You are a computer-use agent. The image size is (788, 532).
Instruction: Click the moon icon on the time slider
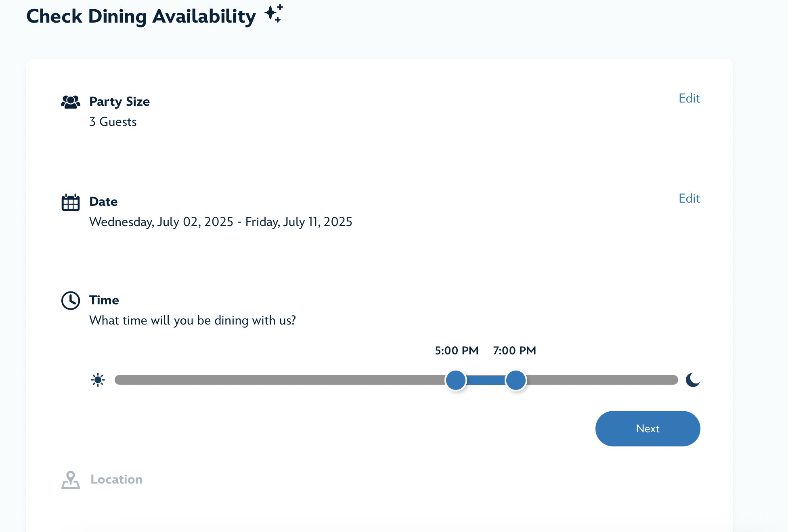[x=693, y=380]
